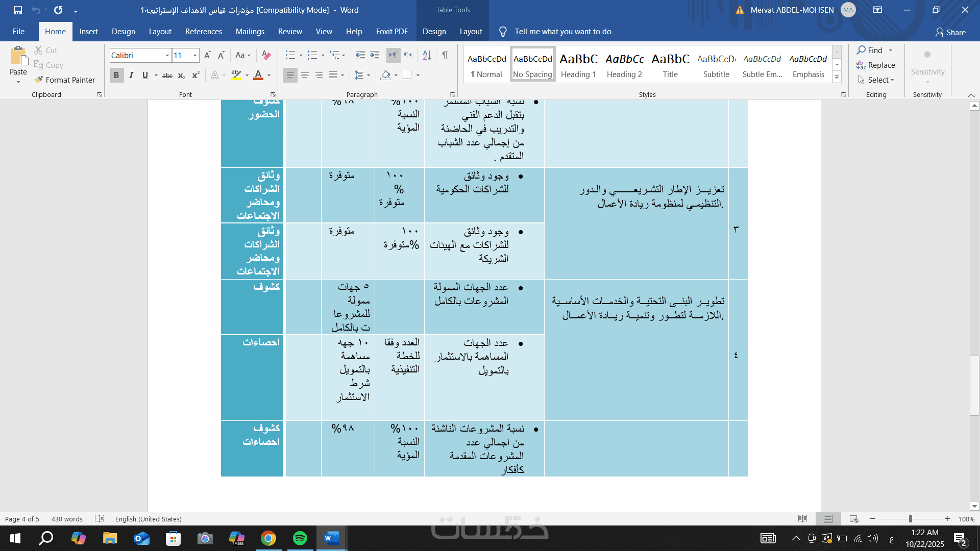This screenshot has height=551, width=980.
Task: Open the font name Calibri dropdown
Action: [167, 55]
